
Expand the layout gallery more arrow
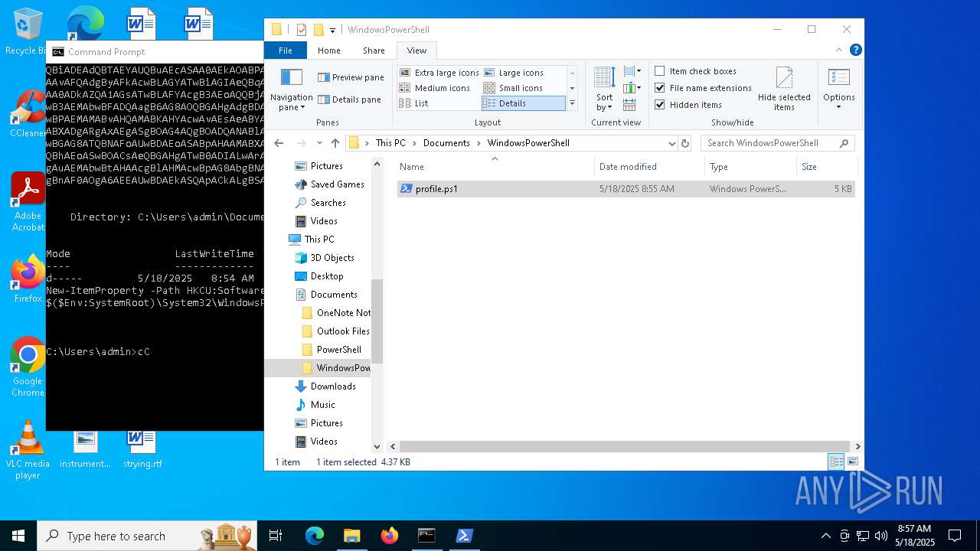click(572, 103)
